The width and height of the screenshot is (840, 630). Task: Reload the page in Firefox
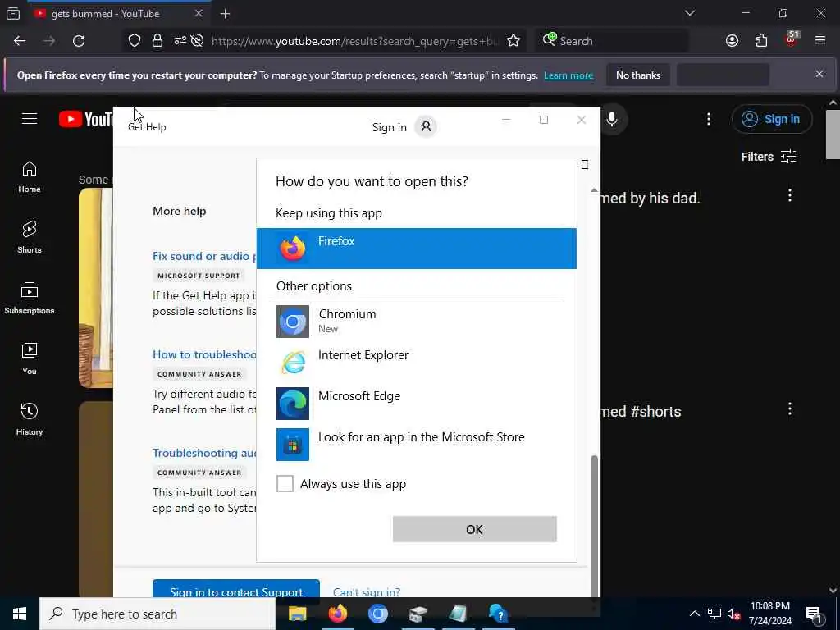(x=79, y=41)
